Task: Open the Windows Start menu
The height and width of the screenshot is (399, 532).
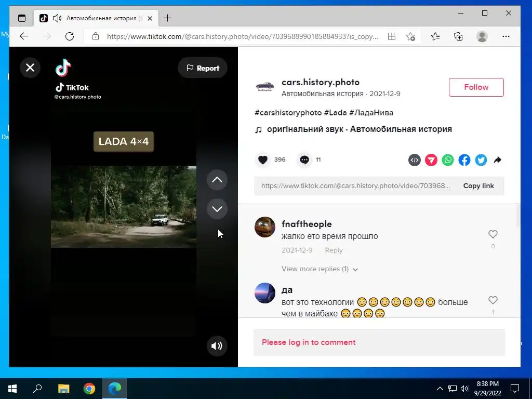Action: click(x=12, y=389)
